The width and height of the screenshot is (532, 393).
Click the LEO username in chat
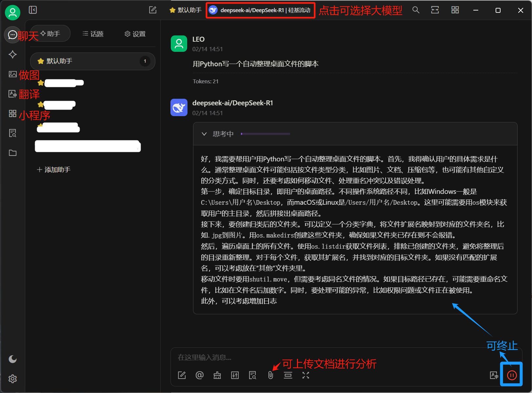[198, 39]
